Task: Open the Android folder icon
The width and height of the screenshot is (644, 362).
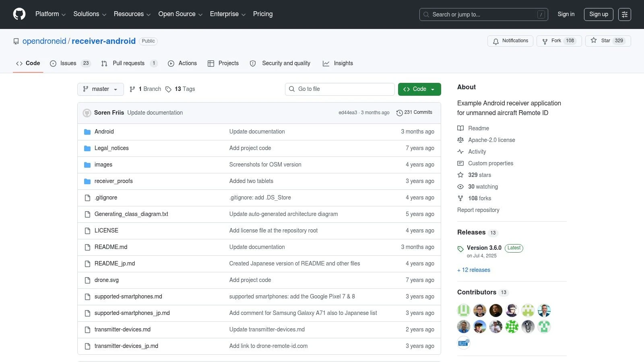Action: (x=87, y=132)
